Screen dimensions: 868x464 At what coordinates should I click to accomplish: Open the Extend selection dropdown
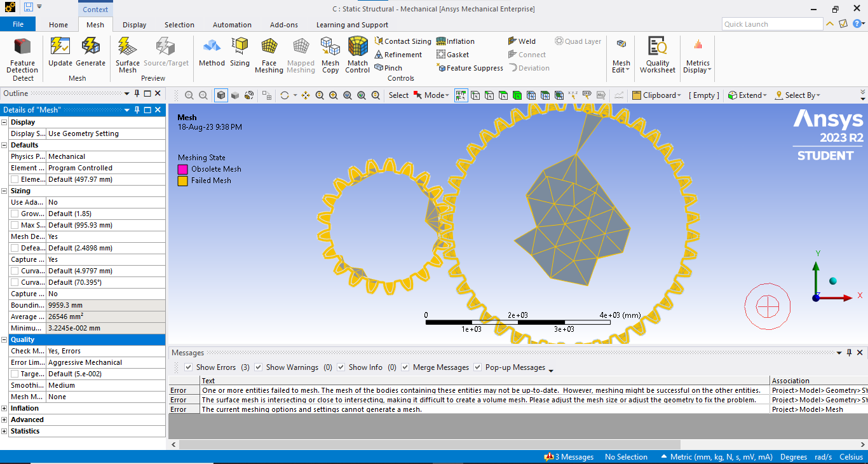point(748,95)
